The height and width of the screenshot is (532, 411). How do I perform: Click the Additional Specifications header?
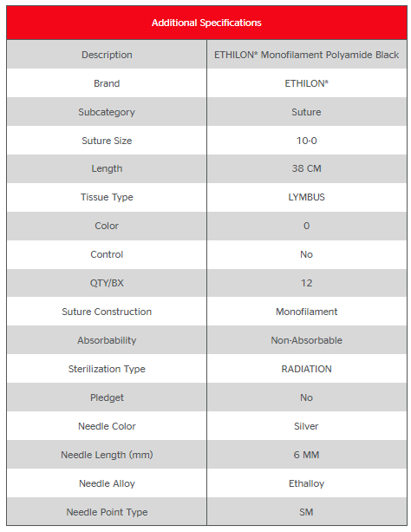(206, 23)
